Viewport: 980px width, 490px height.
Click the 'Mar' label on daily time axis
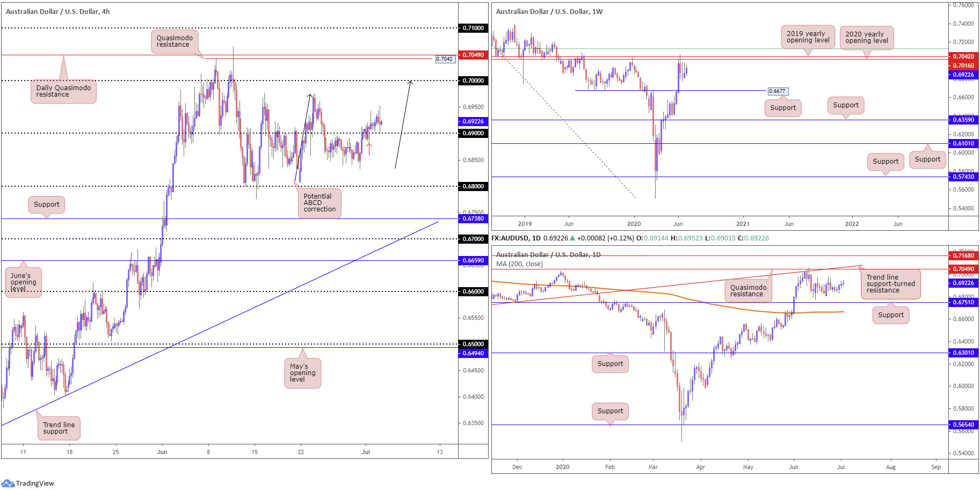(653, 467)
